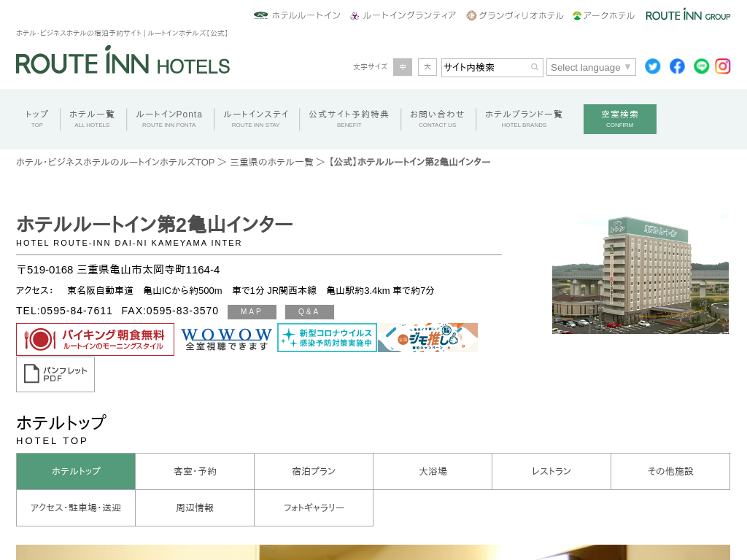Open the ルートイングランティア brand link
Image resolution: width=747 pixels, height=560 pixels.
pos(403,15)
